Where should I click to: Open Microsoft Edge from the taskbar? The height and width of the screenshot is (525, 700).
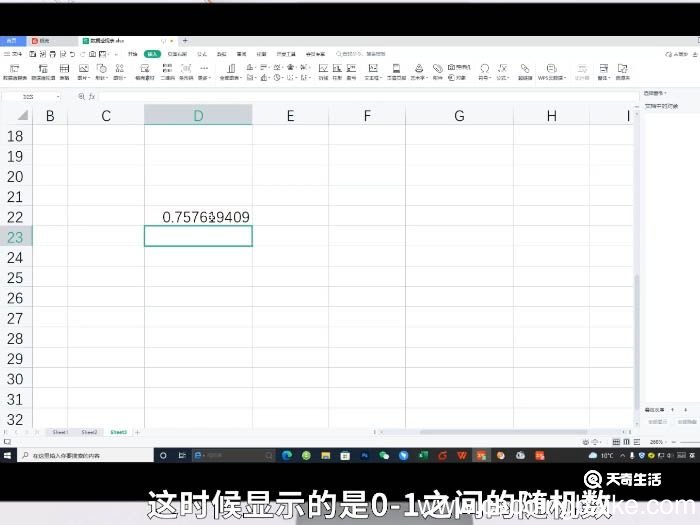pos(287,455)
